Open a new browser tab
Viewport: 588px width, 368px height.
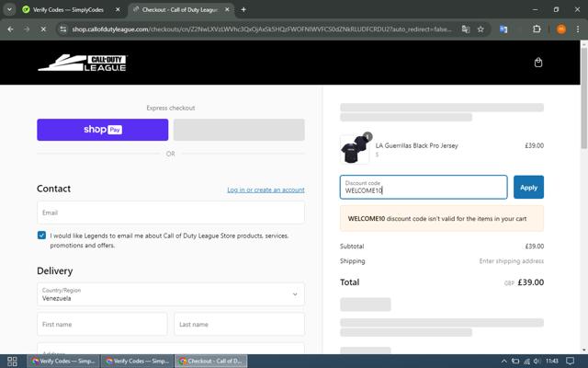pos(243,10)
